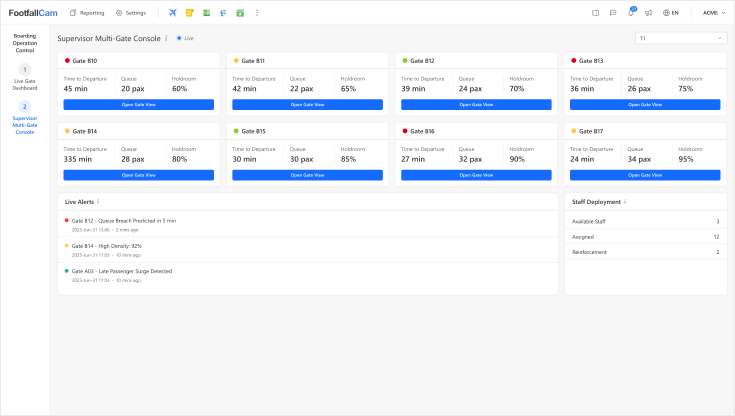Click Open Gate View for Gate B10
This screenshot has height=416, width=735.
[x=139, y=104]
